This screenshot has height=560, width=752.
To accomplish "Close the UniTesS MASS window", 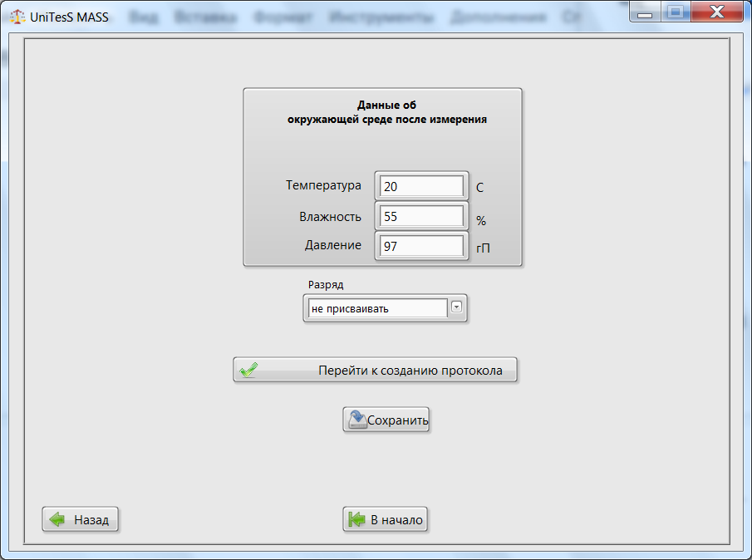I will pyautogui.click(x=716, y=12).
